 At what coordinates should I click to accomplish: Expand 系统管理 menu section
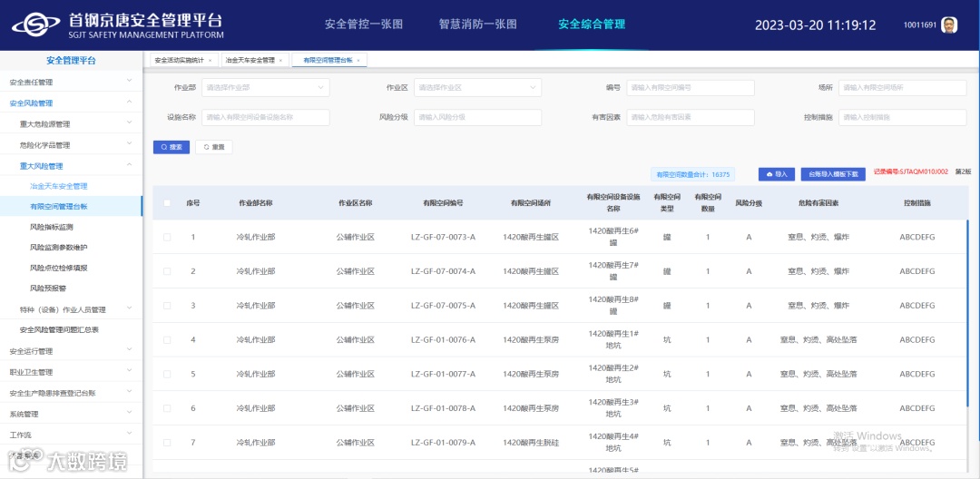(72, 414)
